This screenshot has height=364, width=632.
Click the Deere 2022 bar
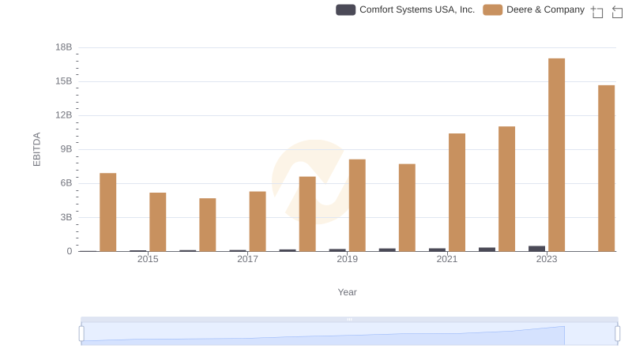(x=506, y=189)
